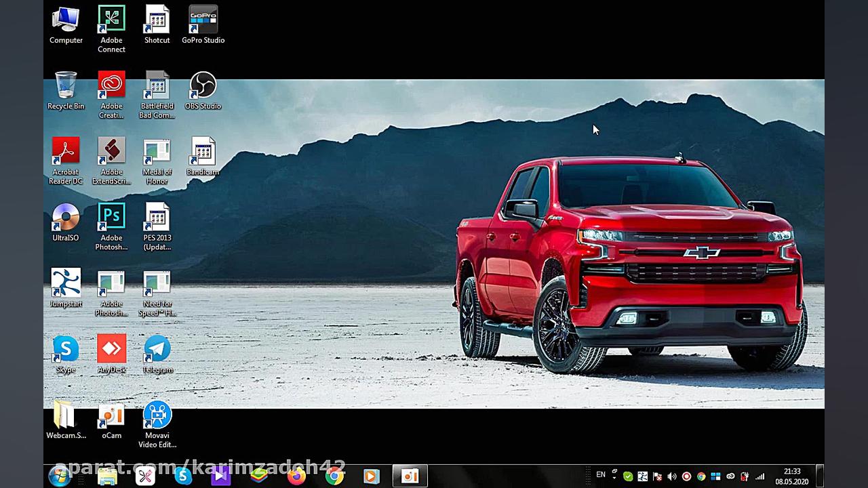Select PES 2013 desktop shortcut
Viewport: 868px width, 488px height.
coord(157,227)
